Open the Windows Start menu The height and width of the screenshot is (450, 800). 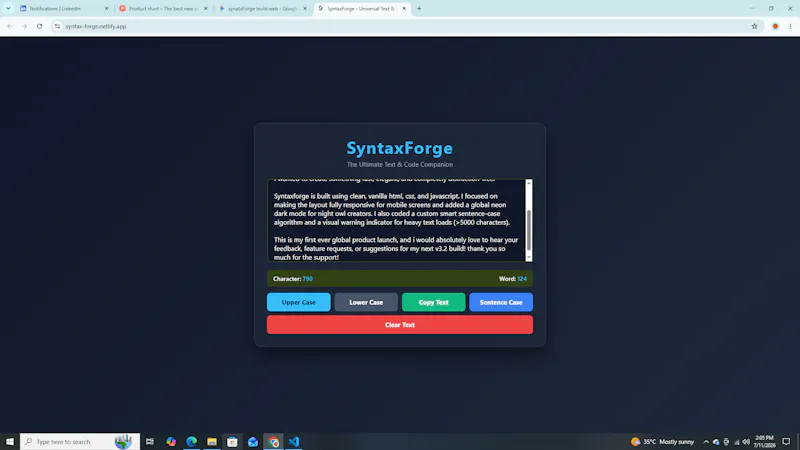coord(10,441)
